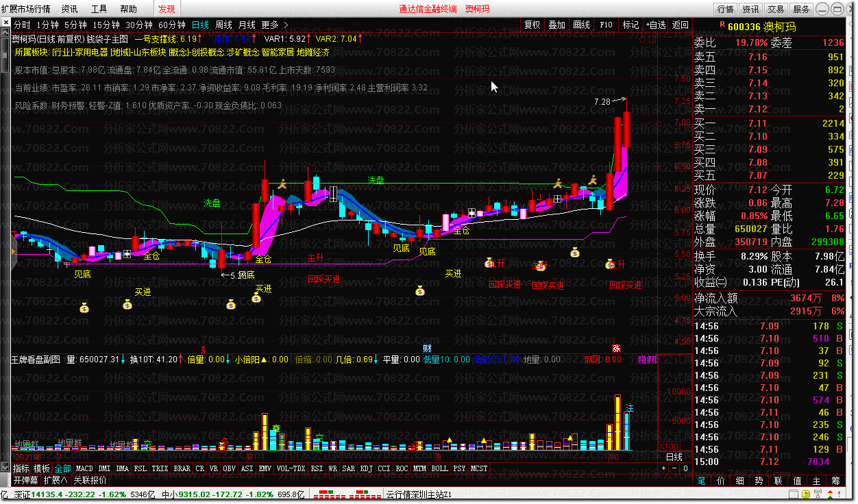Switch to 分时 chart period
The width and height of the screenshot is (858, 504).
pos(23,25)
